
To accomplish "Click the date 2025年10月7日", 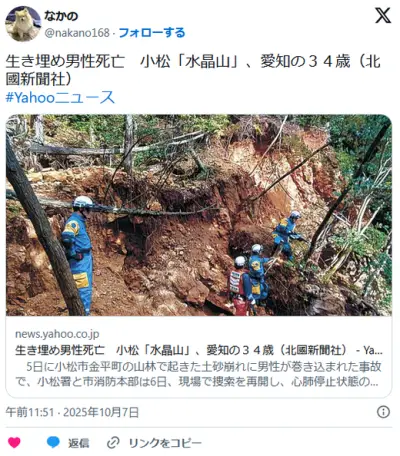I will click(101, 412).
